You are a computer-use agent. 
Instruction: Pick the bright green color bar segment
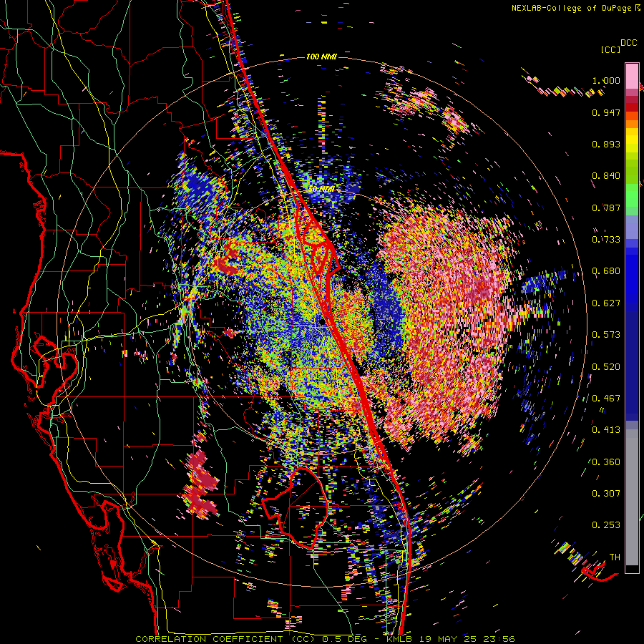tap(632, 195)
